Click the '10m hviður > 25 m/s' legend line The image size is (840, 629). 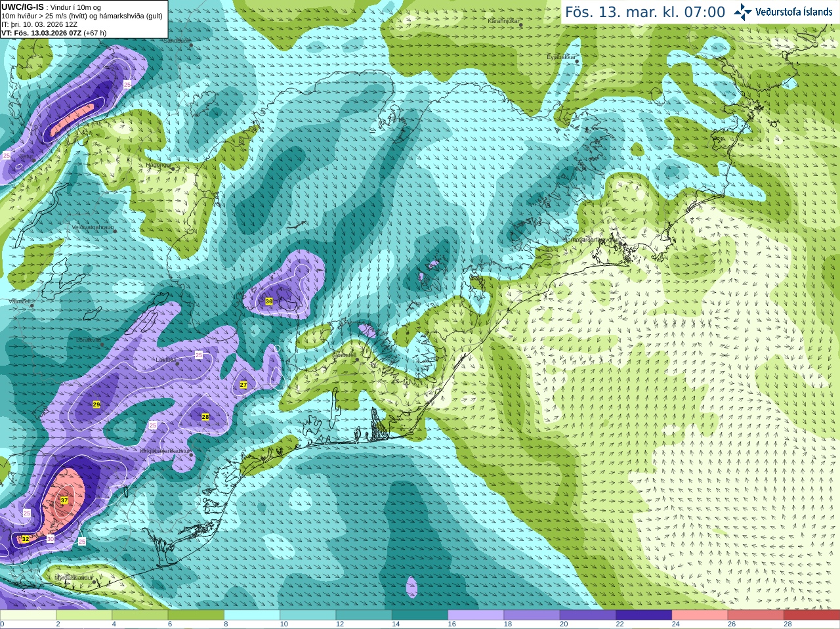[x=82, y=16]
